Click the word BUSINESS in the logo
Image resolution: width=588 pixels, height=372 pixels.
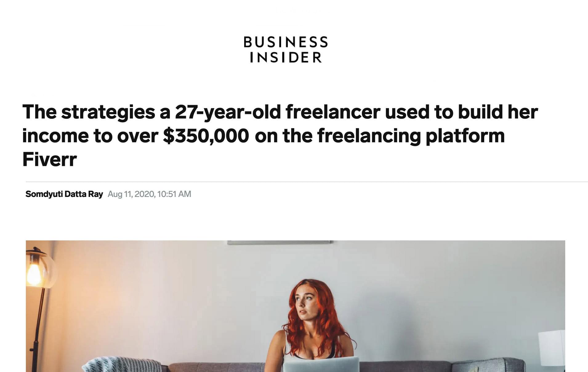pyautogui.click(x=286, y=42)
